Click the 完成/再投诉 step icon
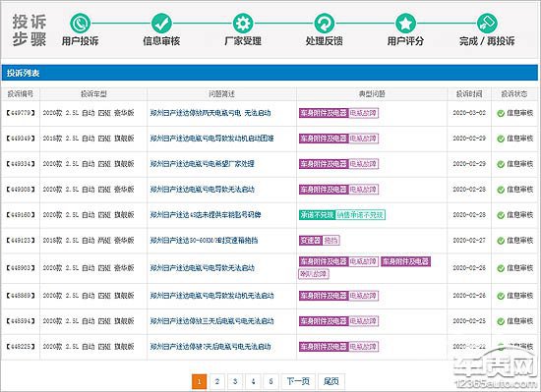The image size is (541, 392). [487, 24]
